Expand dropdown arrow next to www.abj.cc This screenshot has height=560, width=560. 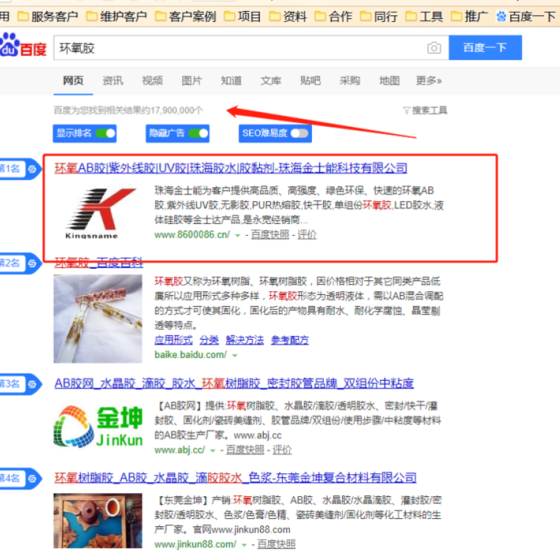point(212,450)
